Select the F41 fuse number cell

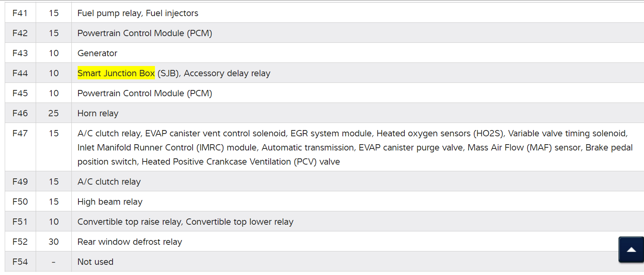20,13
